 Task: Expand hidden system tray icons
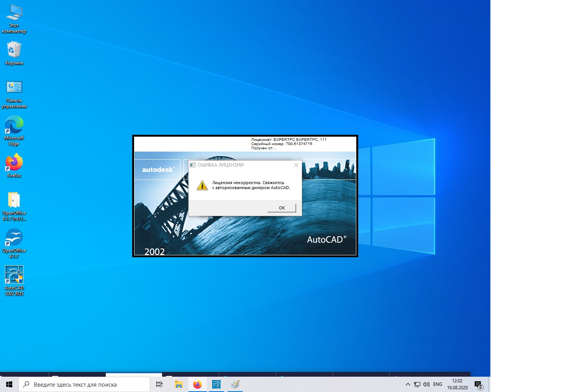click(x=408, y=384)
